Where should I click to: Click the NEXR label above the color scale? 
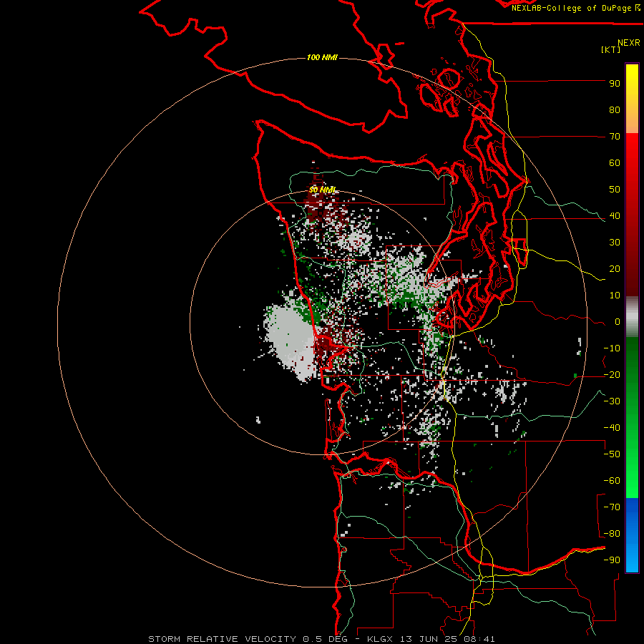[629, 43]
